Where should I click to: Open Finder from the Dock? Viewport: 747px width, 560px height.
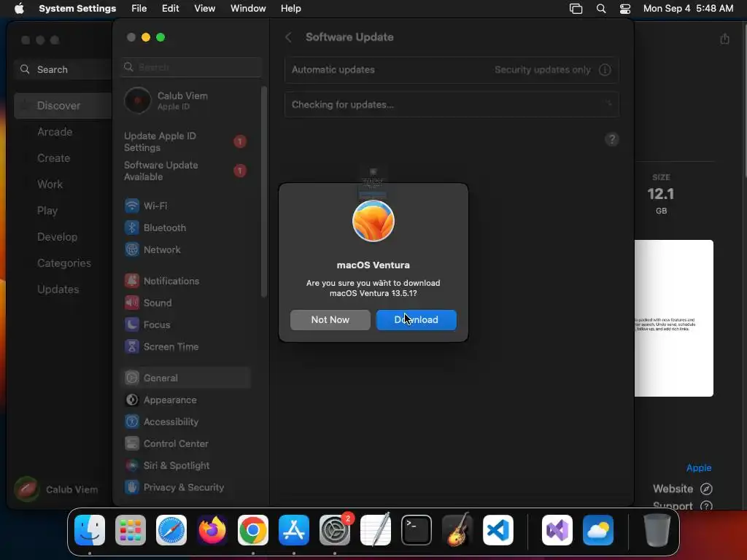[x=90, y=530]
